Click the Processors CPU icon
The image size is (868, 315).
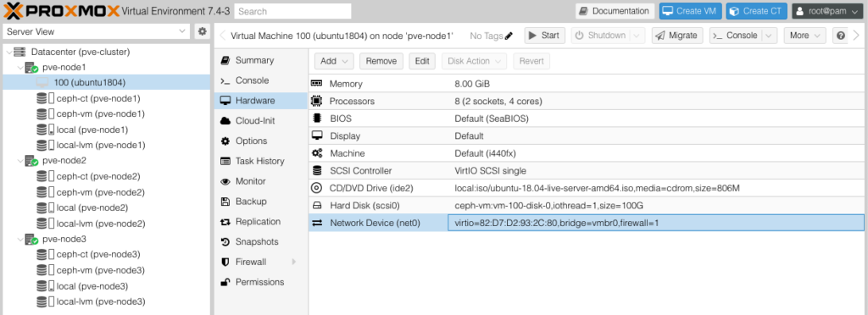317,101
